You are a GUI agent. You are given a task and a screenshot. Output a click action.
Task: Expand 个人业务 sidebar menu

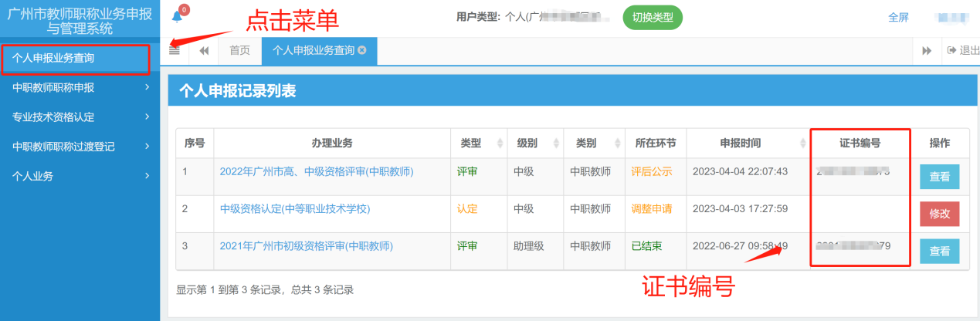pyautogui.click(x=80, y=176)
